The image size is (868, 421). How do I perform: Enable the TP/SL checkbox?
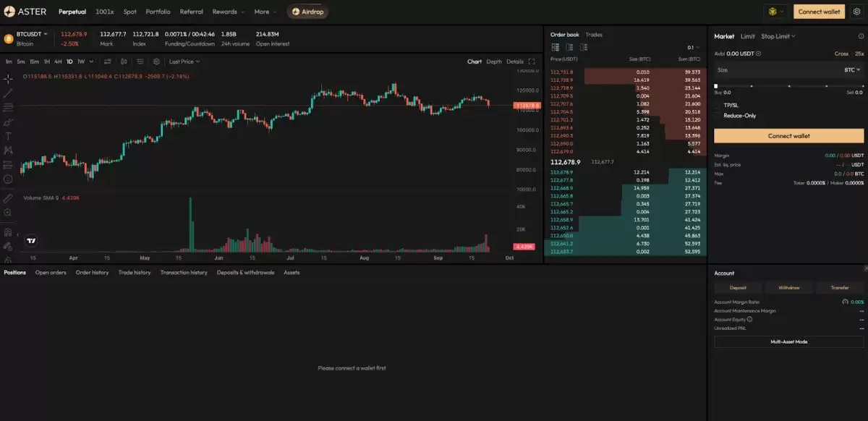point(718,106)
